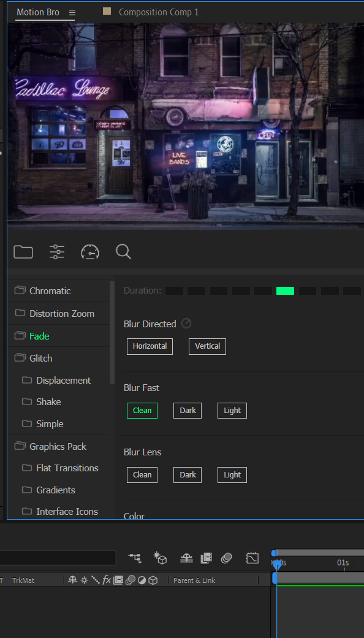
Task: Click the Comp 1 color label swatch
Action: click(x=107, y=12)
